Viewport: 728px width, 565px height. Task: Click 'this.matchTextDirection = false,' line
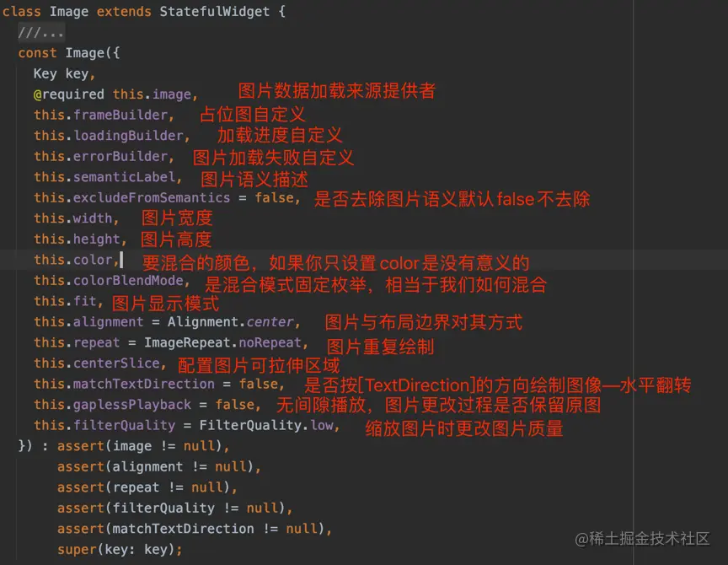[x=159, y=384]
